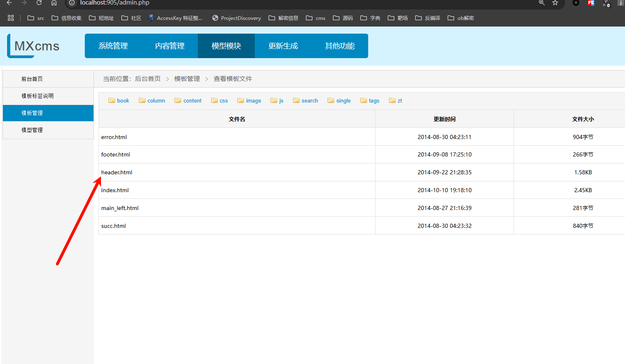
Task: Click 模板管理 breadcrumb link
Action: click(x=187, y=79)
